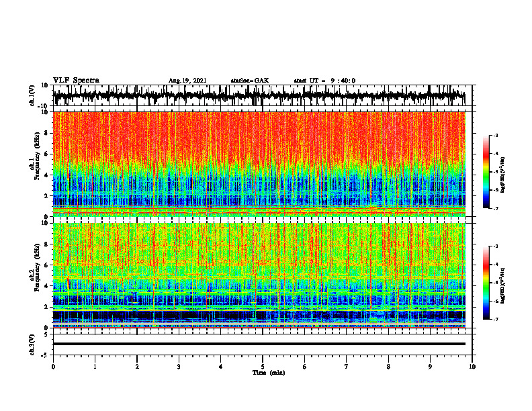532x411 pixels.
Task: Select the ch.2 spectrogram panel
Action: [259, 275]
